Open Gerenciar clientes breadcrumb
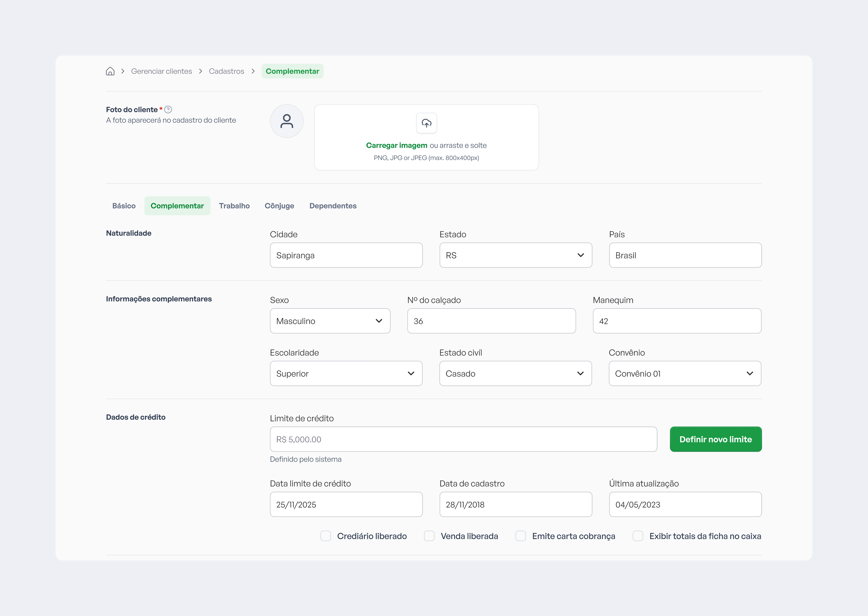This screenshot has width=868, height=616. coord(162,71)
